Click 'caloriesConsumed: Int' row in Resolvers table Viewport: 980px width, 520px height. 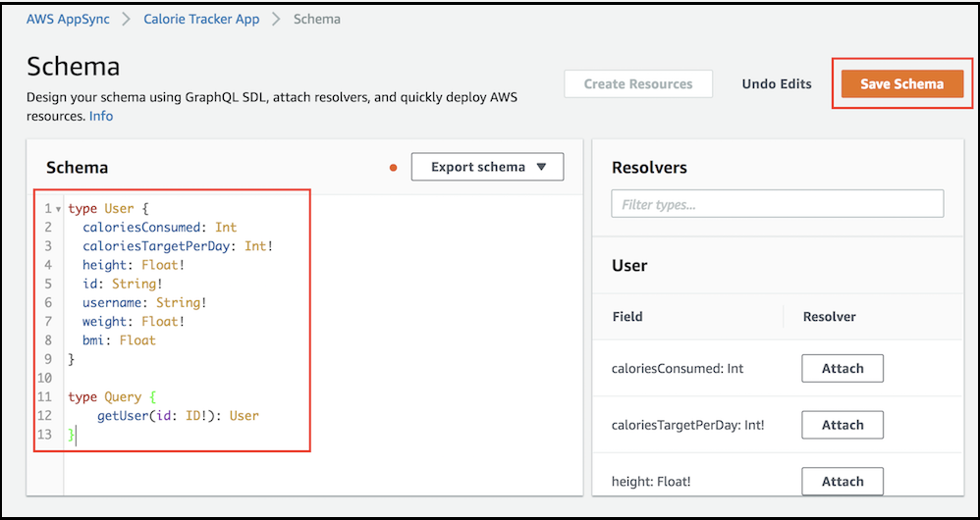778,368
